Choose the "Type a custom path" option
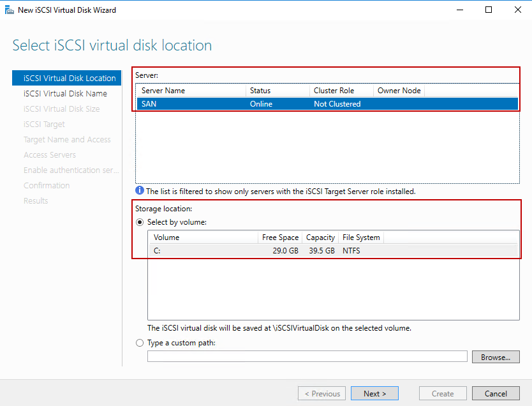The width and height of the screenshot is (532, 406). pyautogui.click(x=140, y=343)
